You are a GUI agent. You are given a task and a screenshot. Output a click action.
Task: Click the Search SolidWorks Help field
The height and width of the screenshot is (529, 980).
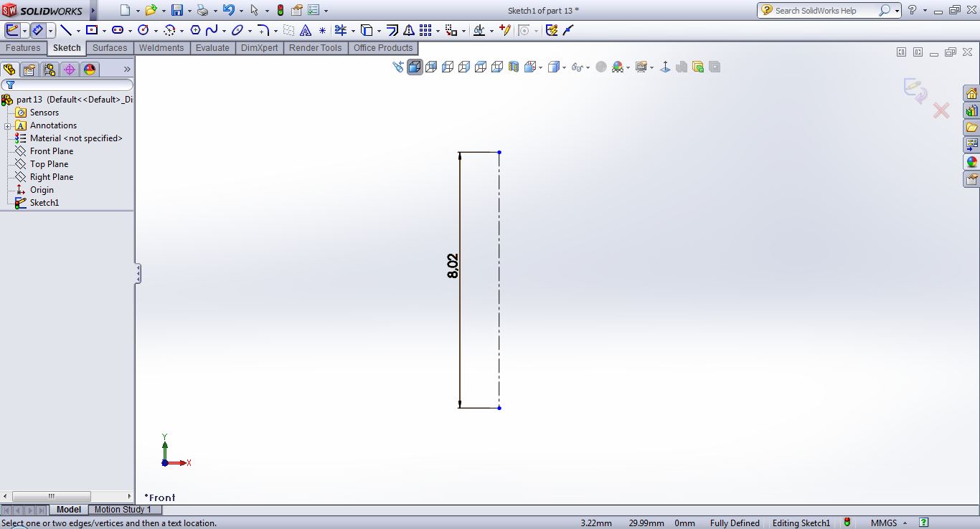tap(825, 11)
